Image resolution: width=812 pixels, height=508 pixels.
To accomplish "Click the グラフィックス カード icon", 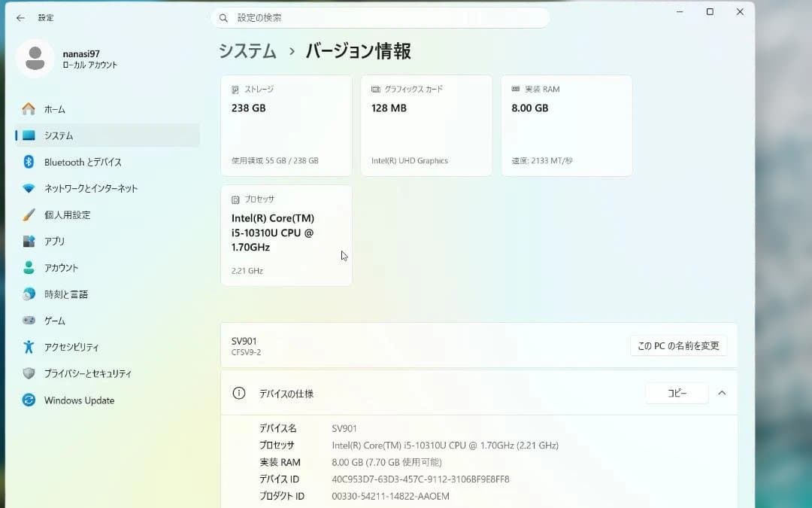I will 375,89.
